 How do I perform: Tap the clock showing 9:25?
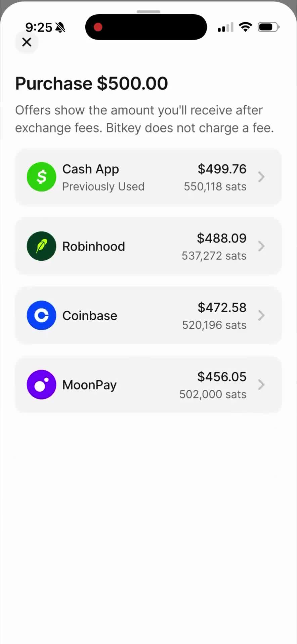pos(39,27)
